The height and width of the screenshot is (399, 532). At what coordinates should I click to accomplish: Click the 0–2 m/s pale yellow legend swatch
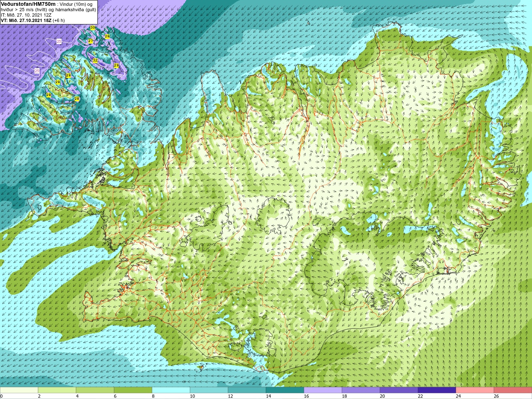click(x=19, y=390)
